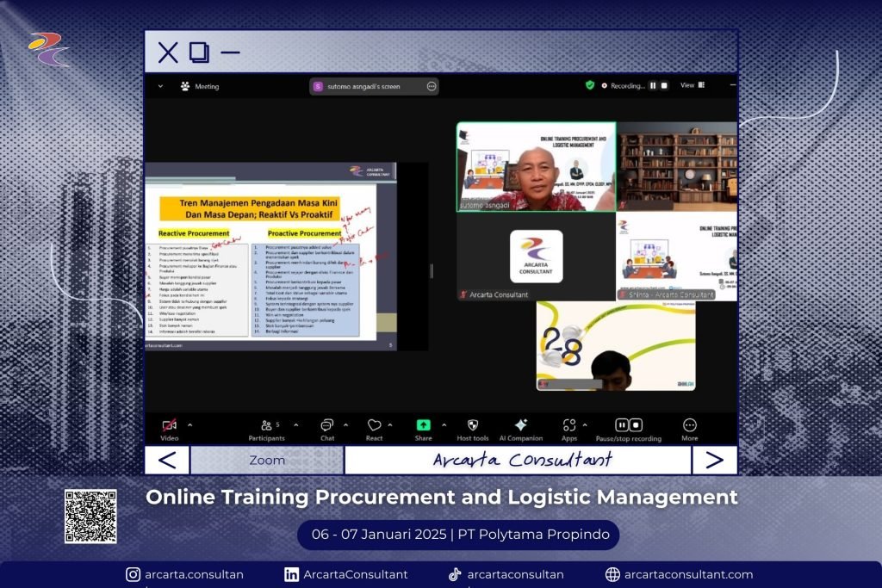The height and width of the screenshot is (588, 882).
Task: Expand the Video options arrow
Action: 190,424
